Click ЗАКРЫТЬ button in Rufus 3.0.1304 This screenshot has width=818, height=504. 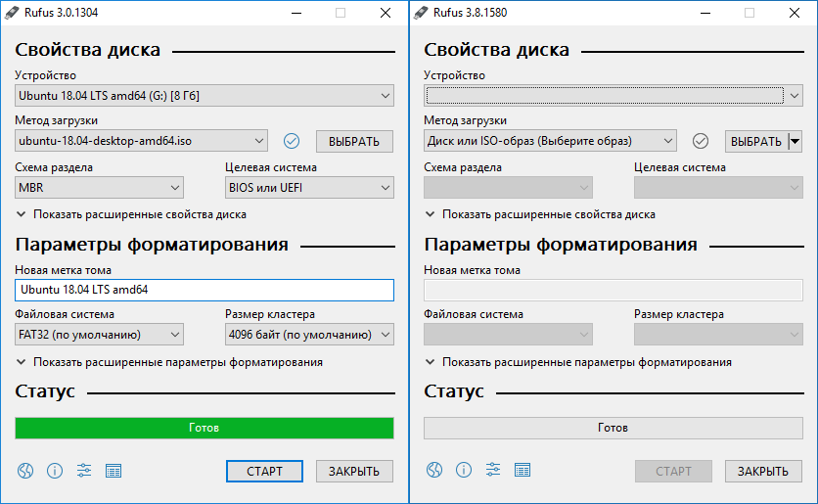tap(354, 471)
